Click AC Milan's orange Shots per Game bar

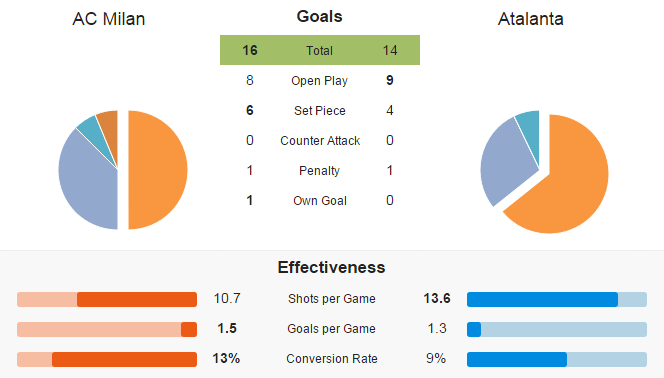click(137, 299)
